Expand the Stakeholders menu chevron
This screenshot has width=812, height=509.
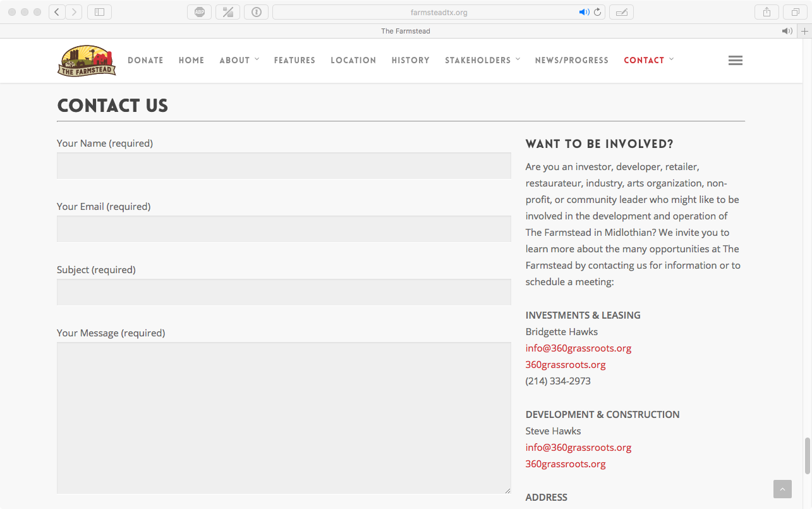click(518, 59)
